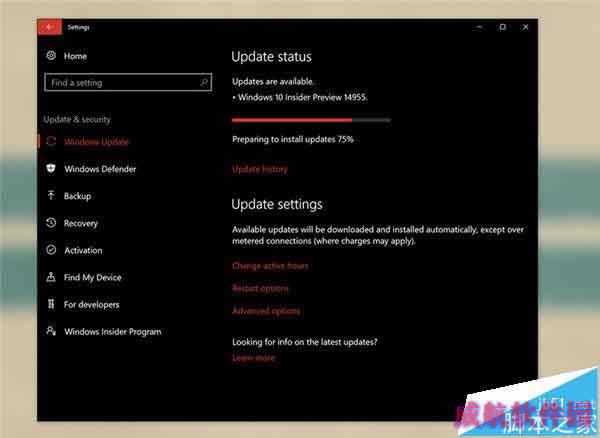The height and width of the screenshot is (438, 600).
Task: Click the Find My Device person icon
Action: [51, 277]
